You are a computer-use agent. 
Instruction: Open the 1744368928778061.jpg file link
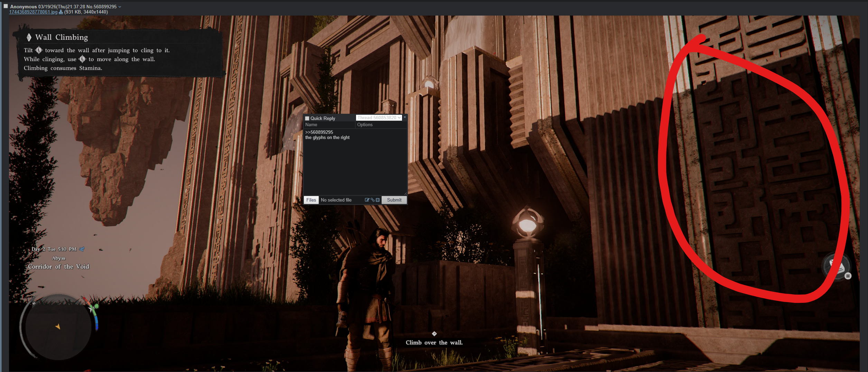33,12
